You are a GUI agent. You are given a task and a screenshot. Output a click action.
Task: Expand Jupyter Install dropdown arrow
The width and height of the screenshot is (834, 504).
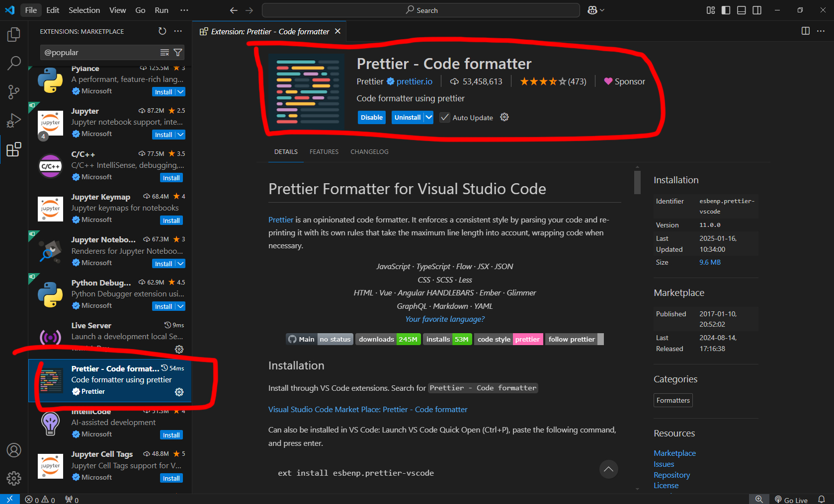tap(180, 135)
